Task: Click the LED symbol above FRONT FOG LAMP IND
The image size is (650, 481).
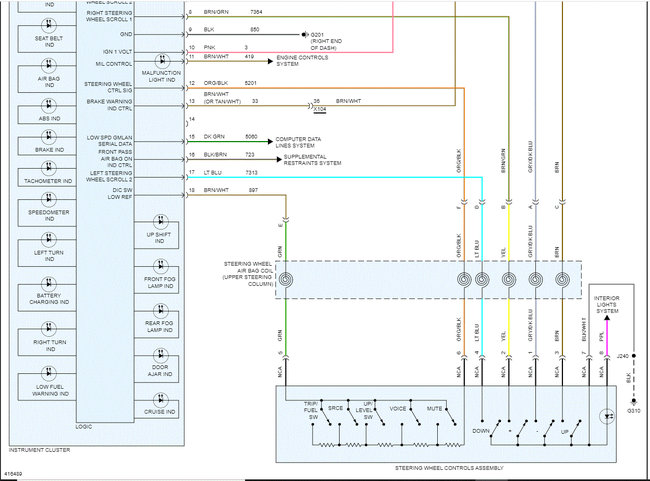Action: pyautogui.click(x=160, y=266)
